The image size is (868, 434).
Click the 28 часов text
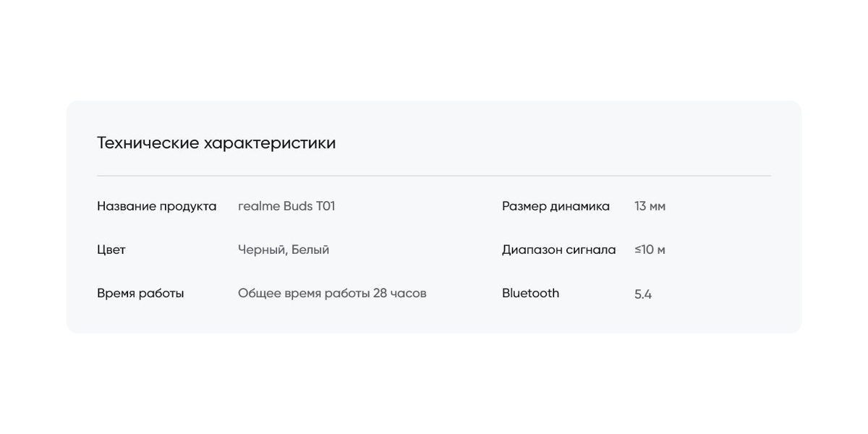399,293
